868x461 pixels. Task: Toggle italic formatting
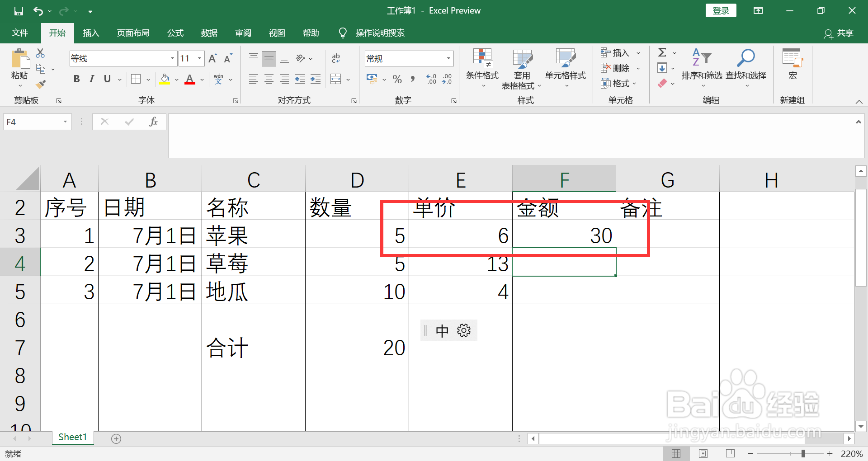tap(91, 79)
